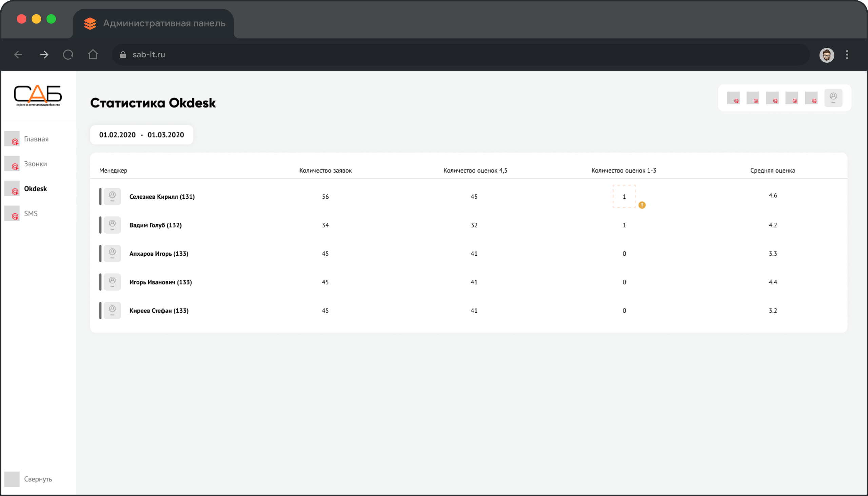This screenshot has height=496, width=868.
Task: Go to Звонки in sidebar
Action: 35,164
